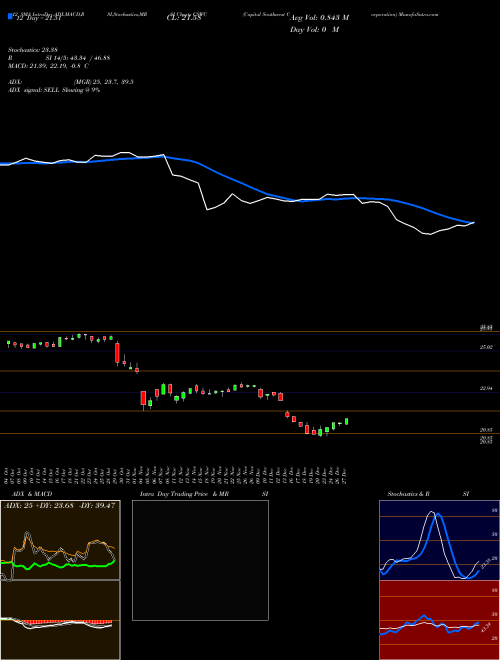Click the tall red candlestick before the gap down

117,353
